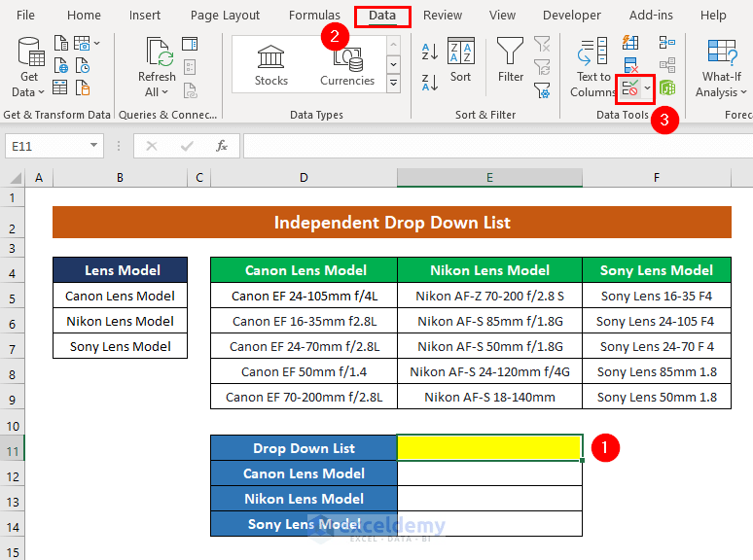The height and width of the screenshot is (560, 753).
Task: Click the Refresh All icon
Action: coord(160,52)
